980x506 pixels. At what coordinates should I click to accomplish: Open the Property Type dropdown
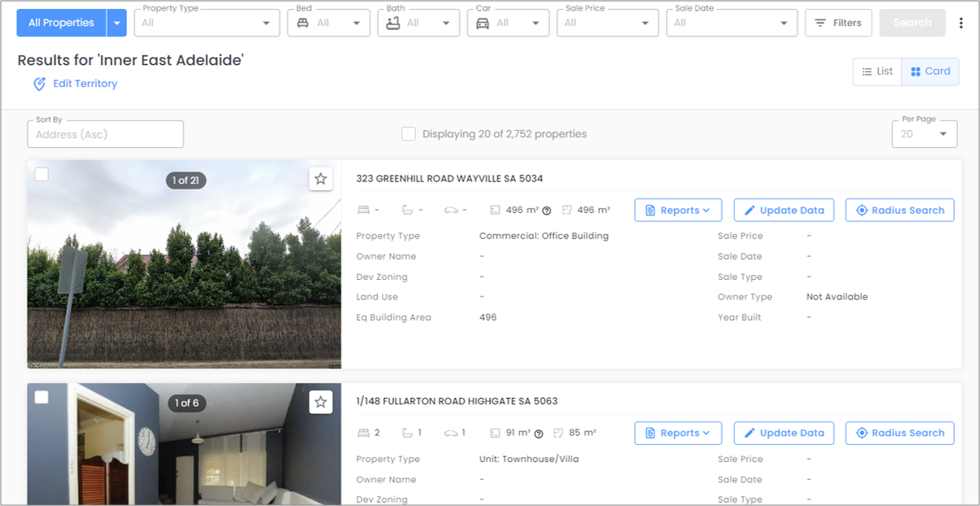[207, 23]
